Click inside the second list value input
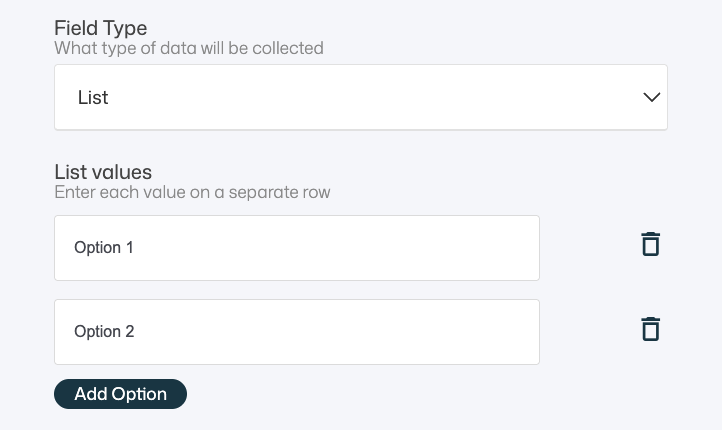This screenshot has width=722, height=430. 296,332
